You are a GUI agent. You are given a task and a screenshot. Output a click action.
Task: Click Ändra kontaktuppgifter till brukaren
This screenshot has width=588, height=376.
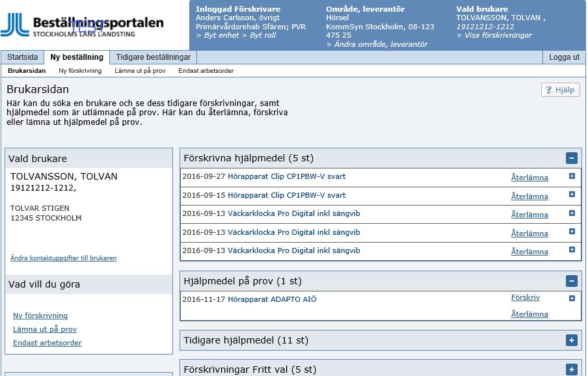63,258
